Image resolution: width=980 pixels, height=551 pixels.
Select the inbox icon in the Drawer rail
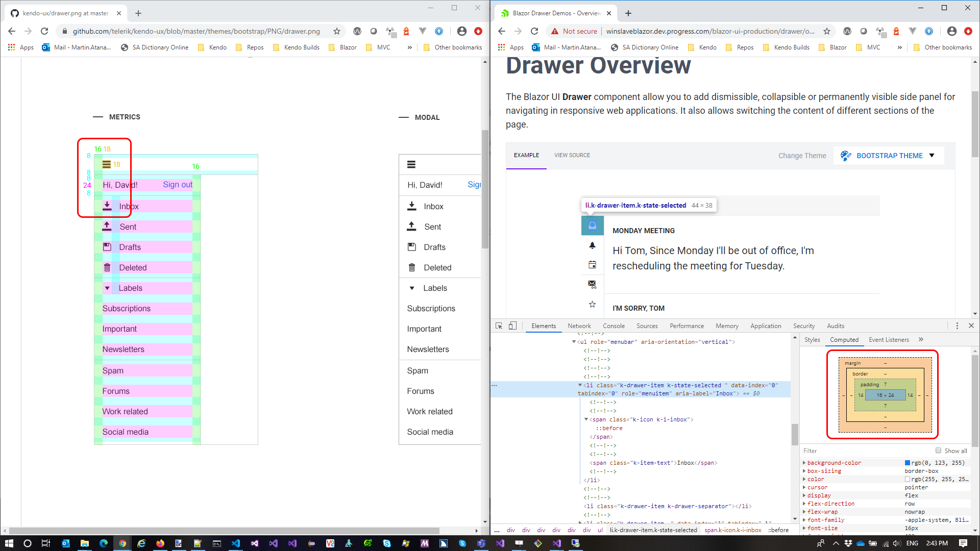(x=592, y=225)
